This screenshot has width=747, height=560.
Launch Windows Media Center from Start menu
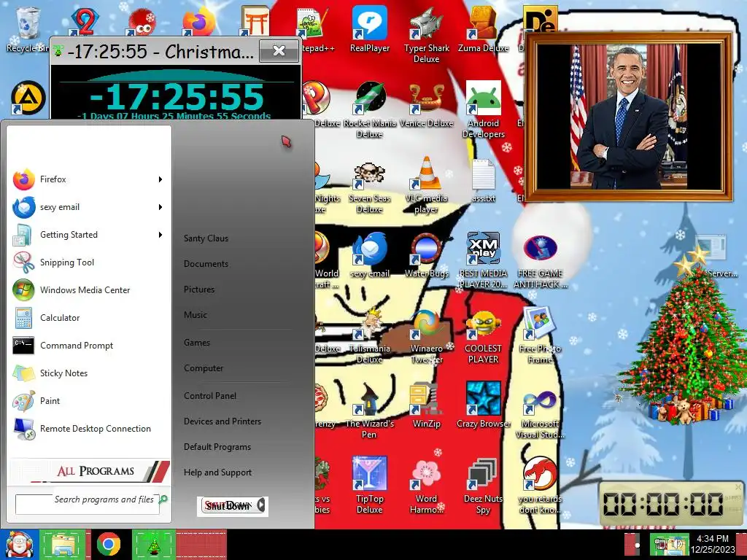(x=88, y=290)
